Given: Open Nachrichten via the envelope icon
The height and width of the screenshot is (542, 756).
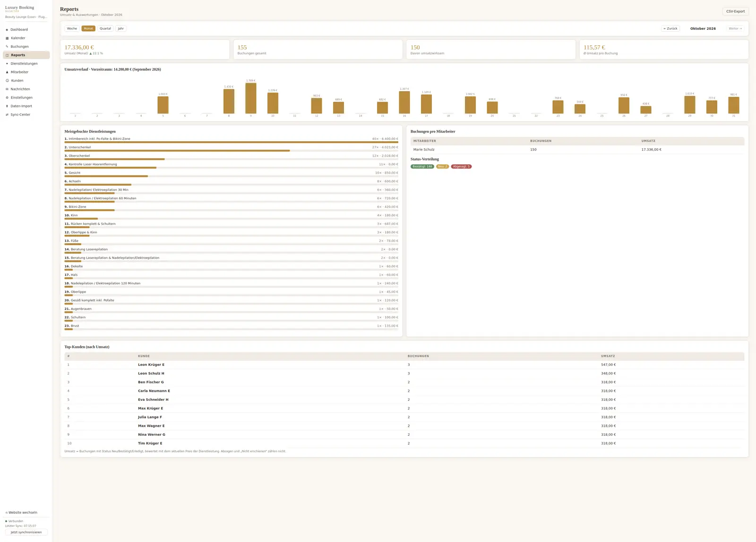Looking at the screenshot, I should tap(7, 89).
